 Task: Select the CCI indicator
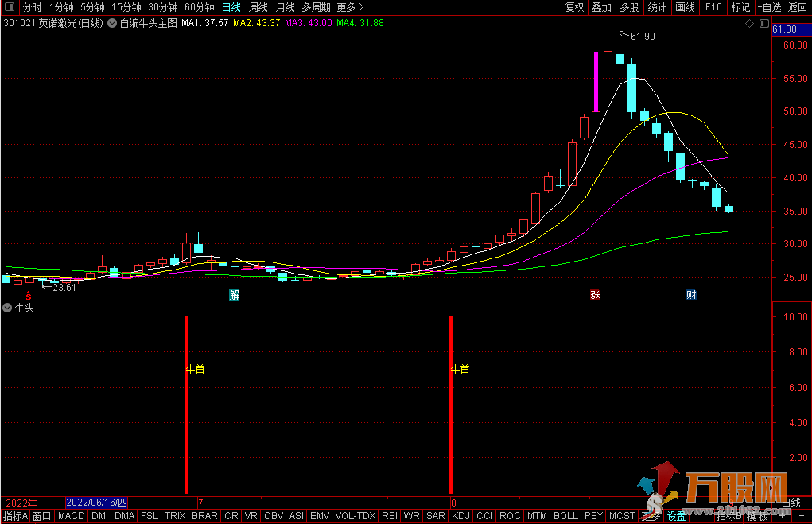[x=484, y=516]
